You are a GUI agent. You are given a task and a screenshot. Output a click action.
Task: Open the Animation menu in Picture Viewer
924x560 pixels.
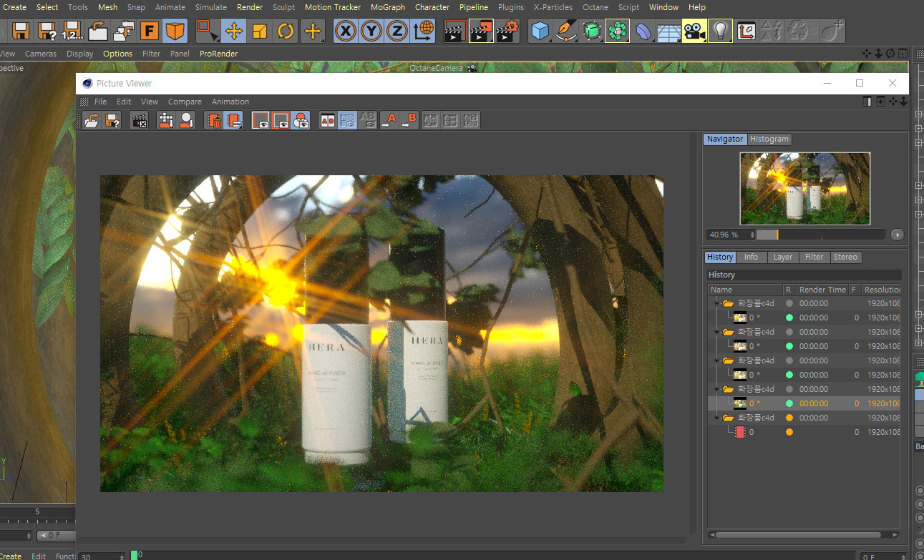coord(230,102)
